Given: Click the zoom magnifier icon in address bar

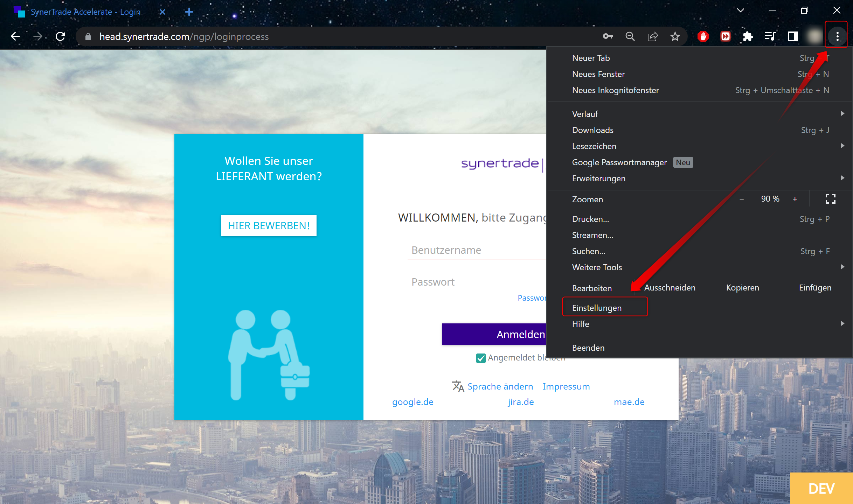Looking at the screenshot, I should pos(630,36).
